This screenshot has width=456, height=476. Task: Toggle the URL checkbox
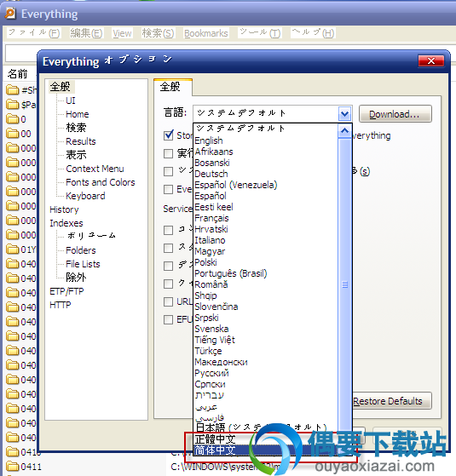point(168,301)
